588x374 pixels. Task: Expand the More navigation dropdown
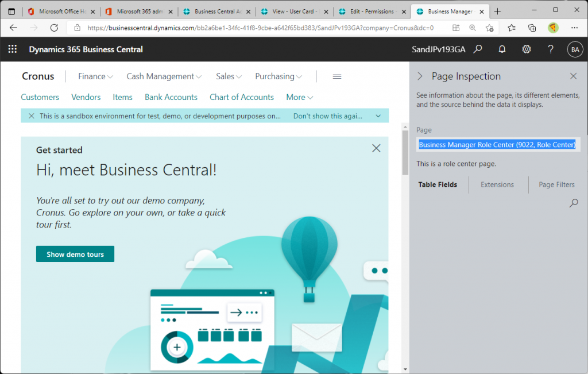coord(299,97)
